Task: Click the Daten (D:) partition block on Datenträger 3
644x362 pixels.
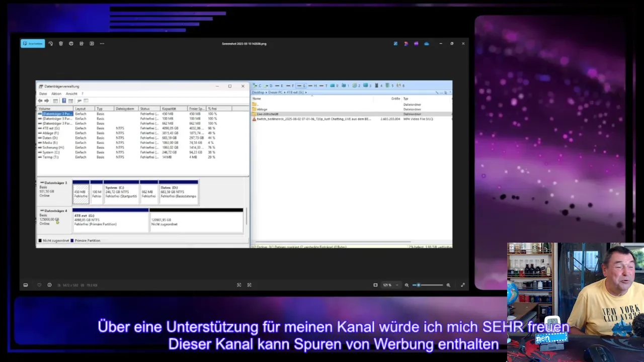Action: click(x=179, y=192)
